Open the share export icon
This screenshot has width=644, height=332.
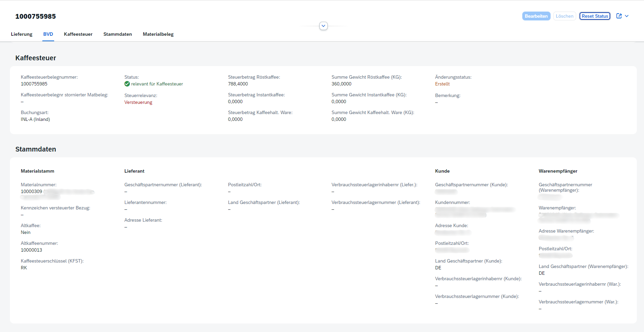click(619, 16)
